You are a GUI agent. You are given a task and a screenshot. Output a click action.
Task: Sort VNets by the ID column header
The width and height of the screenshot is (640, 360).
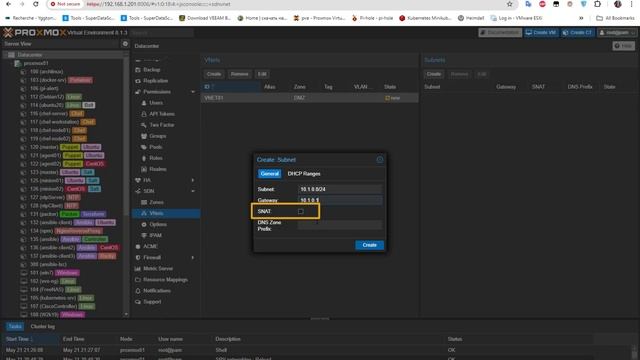coord(231,87)
